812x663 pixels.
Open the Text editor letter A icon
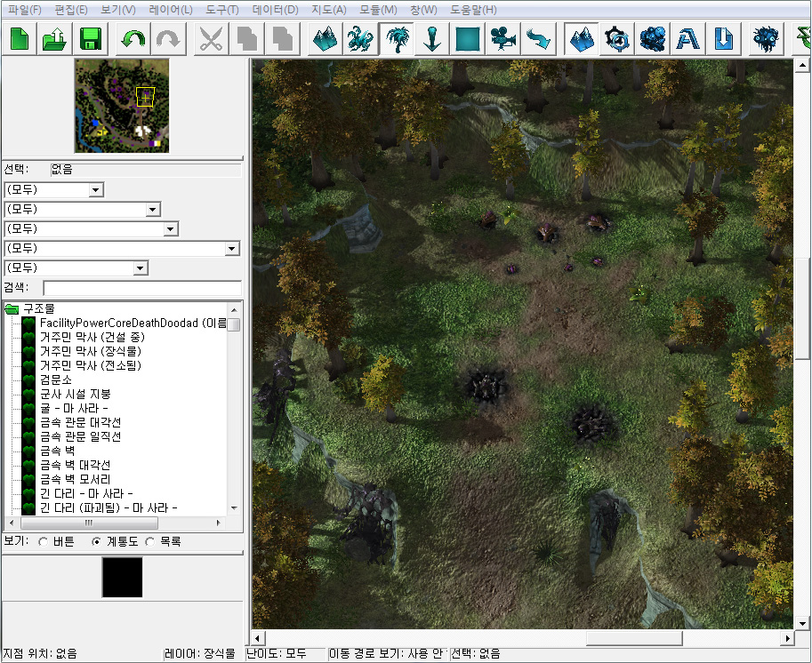pos(687,39)
